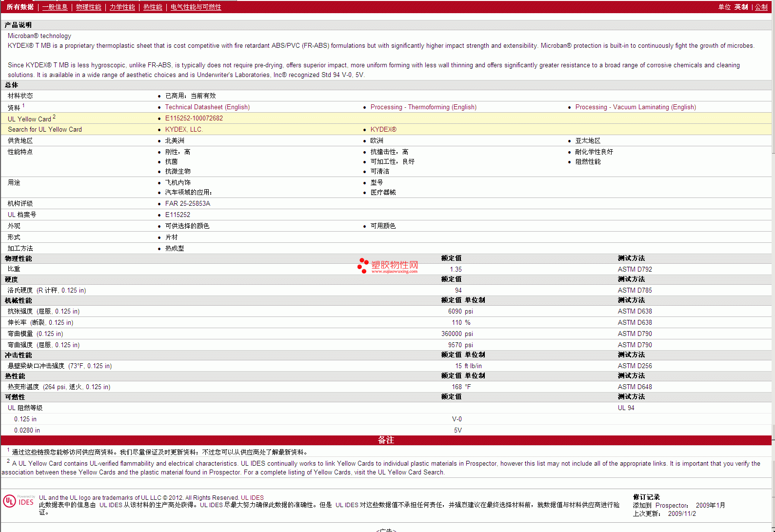
Task: Click the UL 94 test method
Action: 626,408
